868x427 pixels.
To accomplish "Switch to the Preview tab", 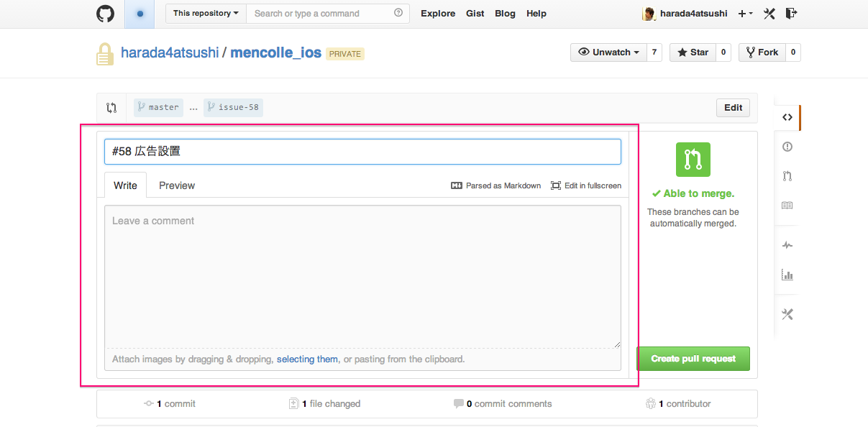I will click(x=176, y=185).
